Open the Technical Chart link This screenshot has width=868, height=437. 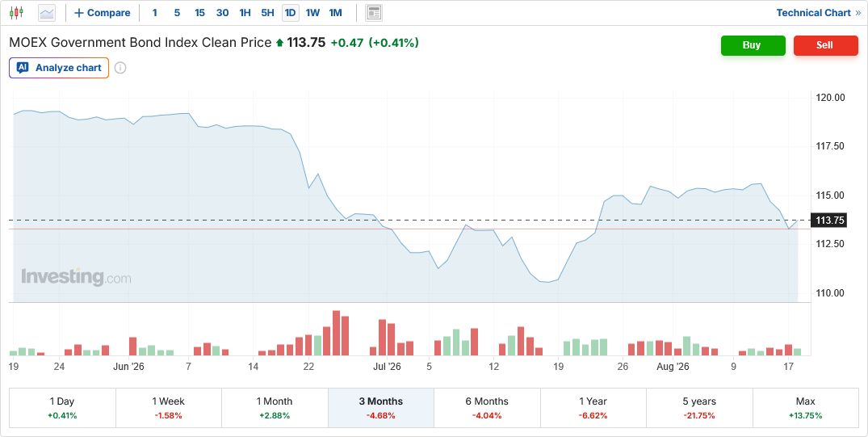[818, 13]
